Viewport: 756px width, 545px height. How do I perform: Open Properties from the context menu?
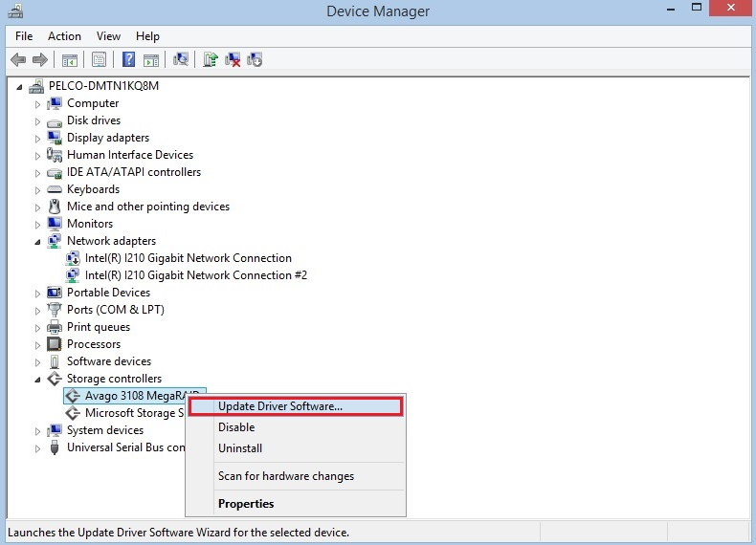[296, 504]
